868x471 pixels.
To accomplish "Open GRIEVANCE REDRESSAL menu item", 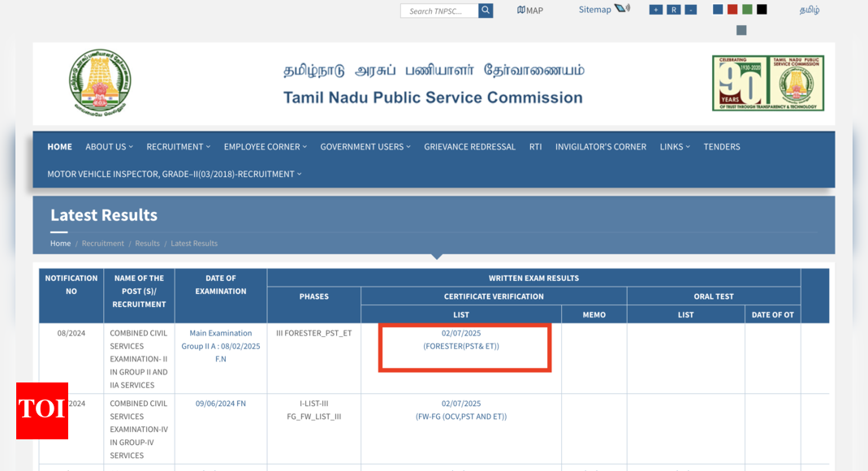I will pos(469,147).
